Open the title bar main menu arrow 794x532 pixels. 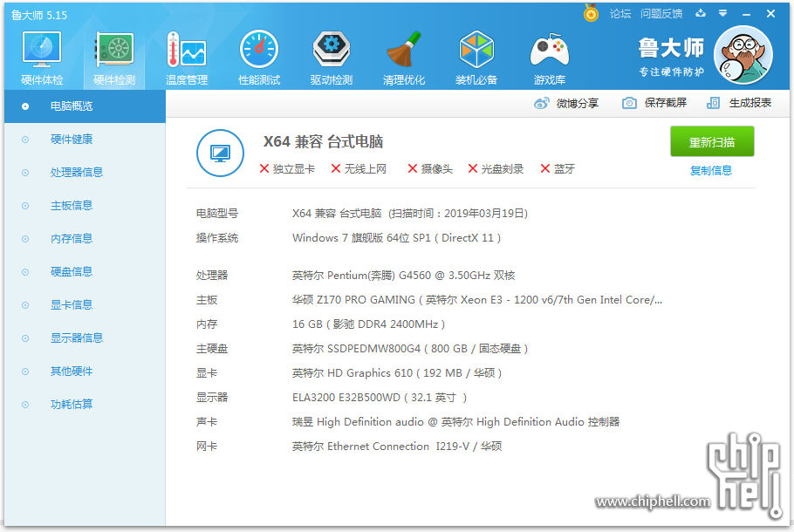[x=723, y=14]
